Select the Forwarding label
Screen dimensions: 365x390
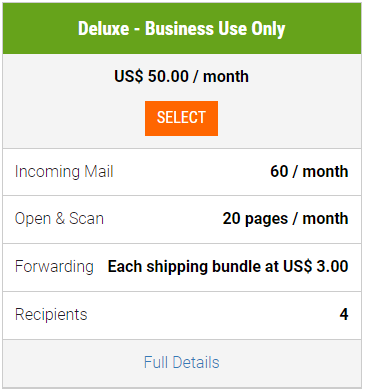point(54,267)
